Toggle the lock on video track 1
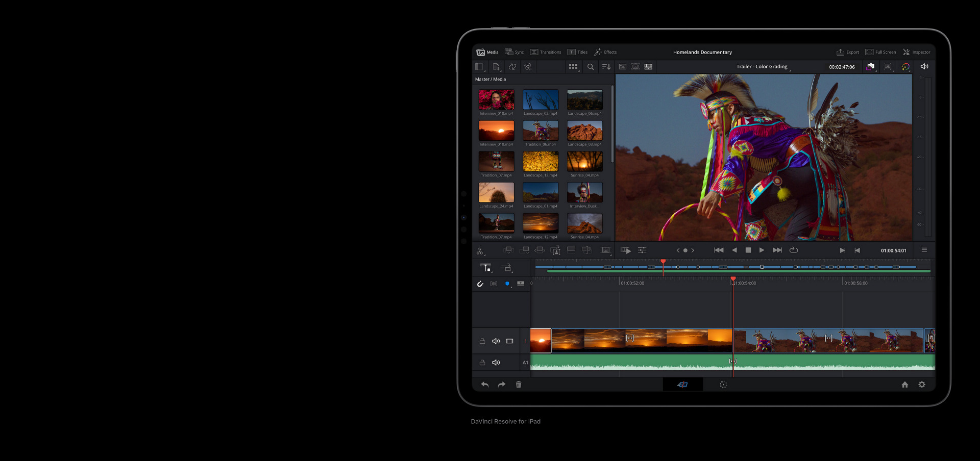 [482, 341]
